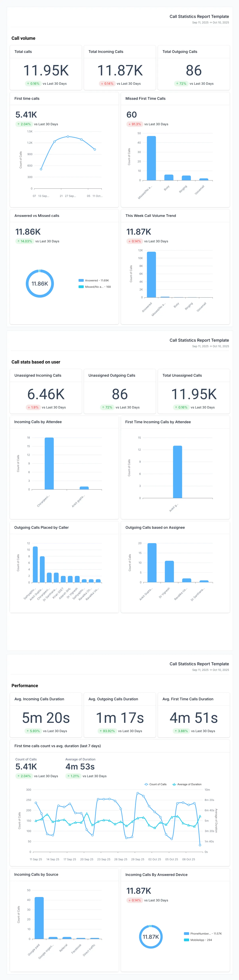Click the Chiranjeevi bar in Incoming Calls by Attendee
The image size is (239, 980).
pos(49,463)
